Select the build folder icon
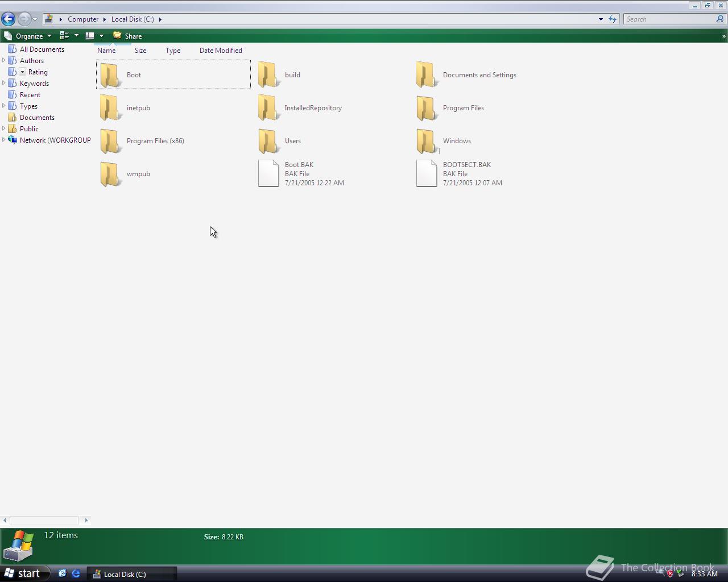 pyautogui.click(x=268, y=75)
